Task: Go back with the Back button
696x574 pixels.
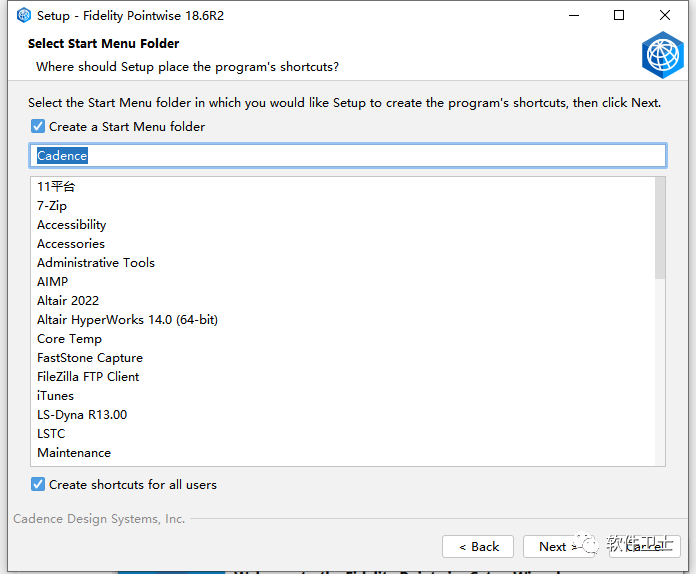Action: pos(478,546)
